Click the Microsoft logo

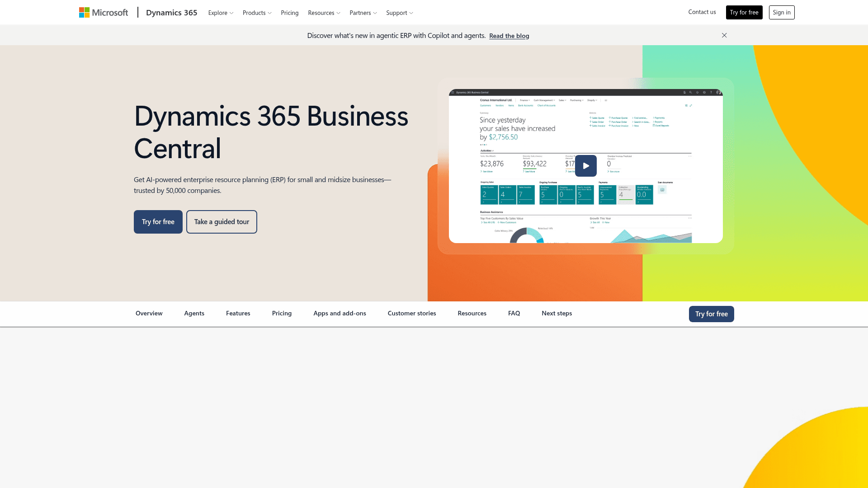[x=104, y=13]
